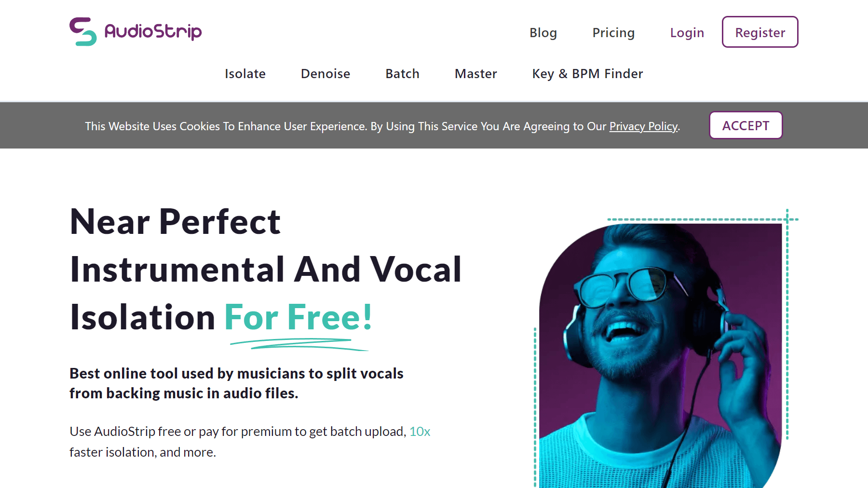Click the teal 10x text
Screen dimensions: 868x488
point(420,432)
